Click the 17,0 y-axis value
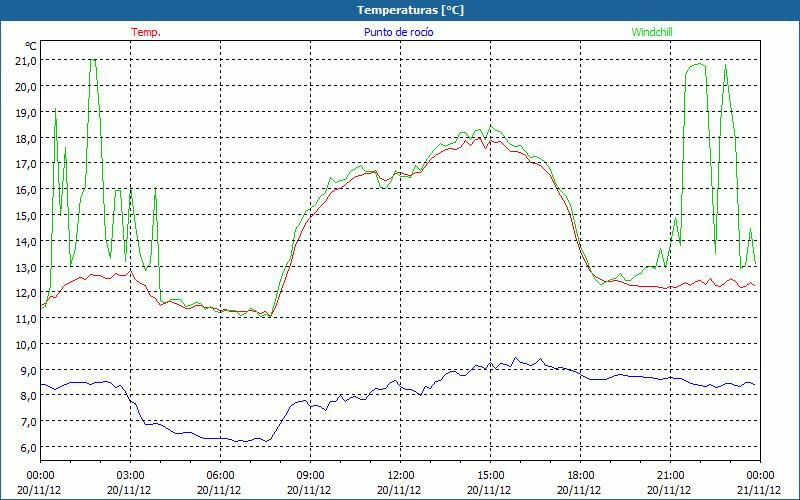 tap(26, 164)
